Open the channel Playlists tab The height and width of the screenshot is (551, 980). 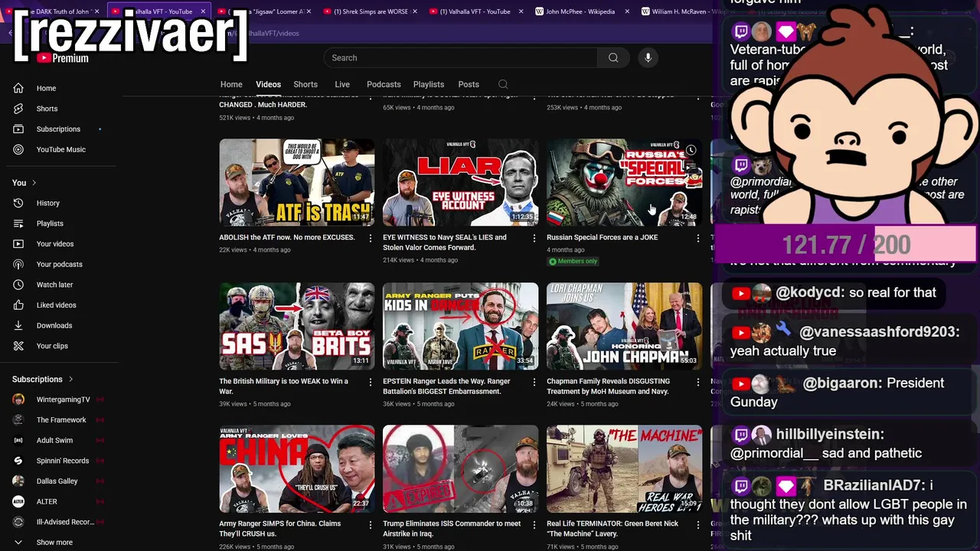pos(429,84)
